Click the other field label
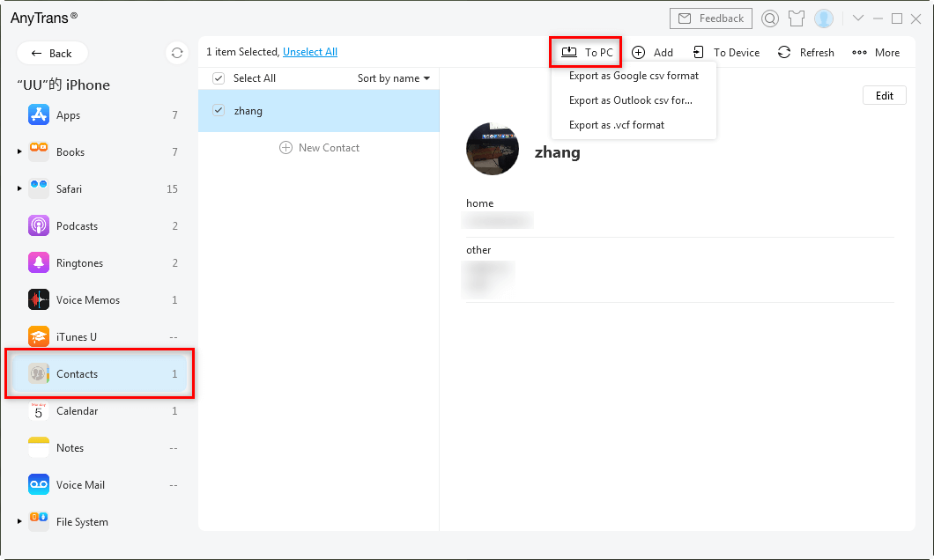This screenshot has height=560, width=934. (x=478, y=250)
